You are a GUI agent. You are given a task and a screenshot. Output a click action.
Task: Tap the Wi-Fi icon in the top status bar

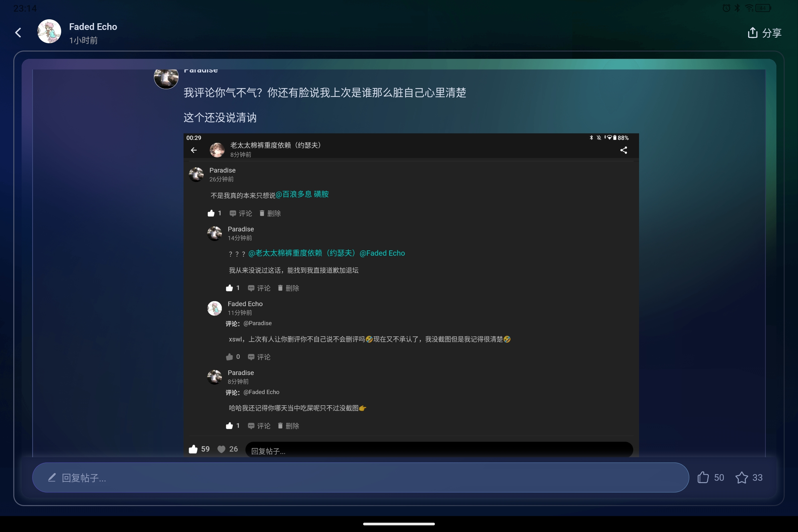[749, 8]
